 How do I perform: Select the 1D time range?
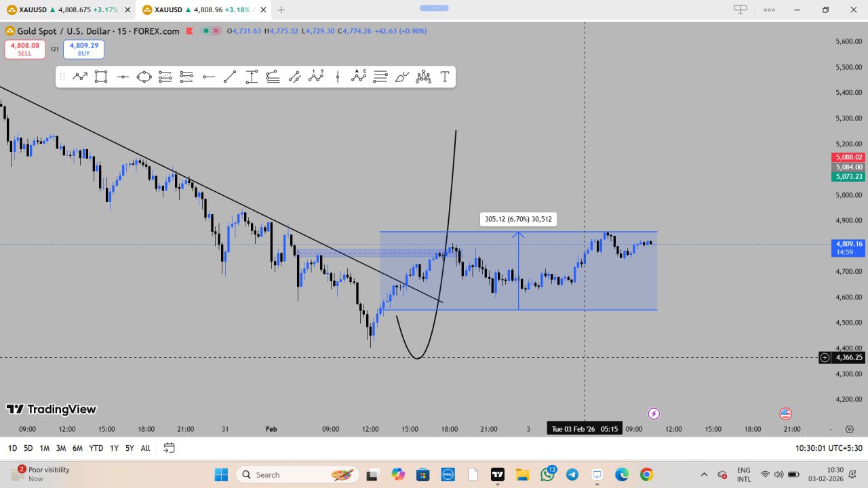(x=12, y=448)
